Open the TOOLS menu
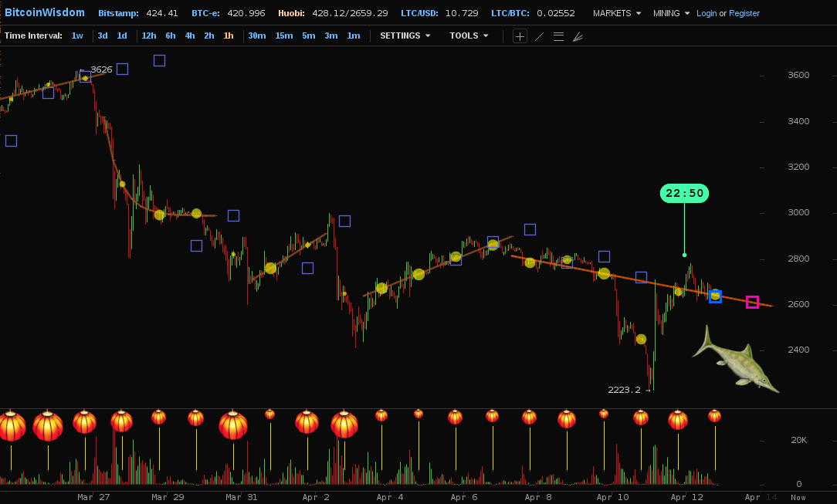The height and width of the screenshot is (504, 837). point(469,36)
